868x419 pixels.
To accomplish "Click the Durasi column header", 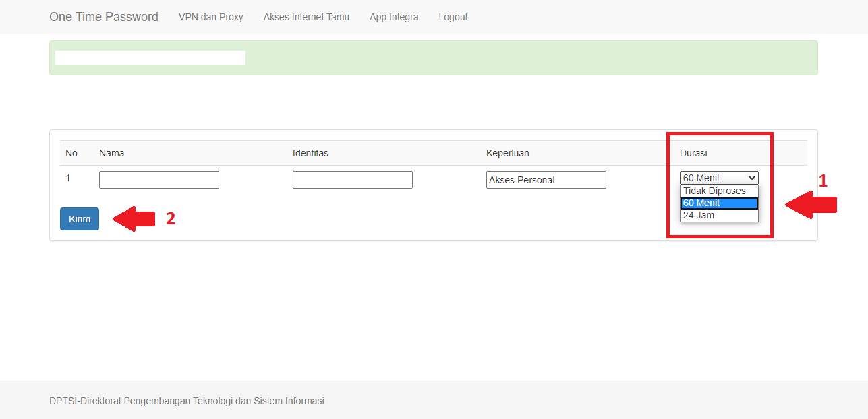I will (x=693, y=153).
